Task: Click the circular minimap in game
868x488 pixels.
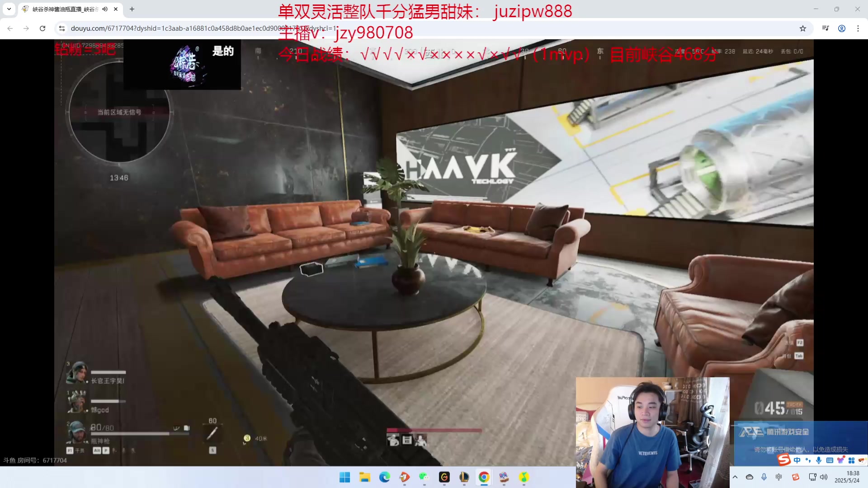Action: (120, 112)
